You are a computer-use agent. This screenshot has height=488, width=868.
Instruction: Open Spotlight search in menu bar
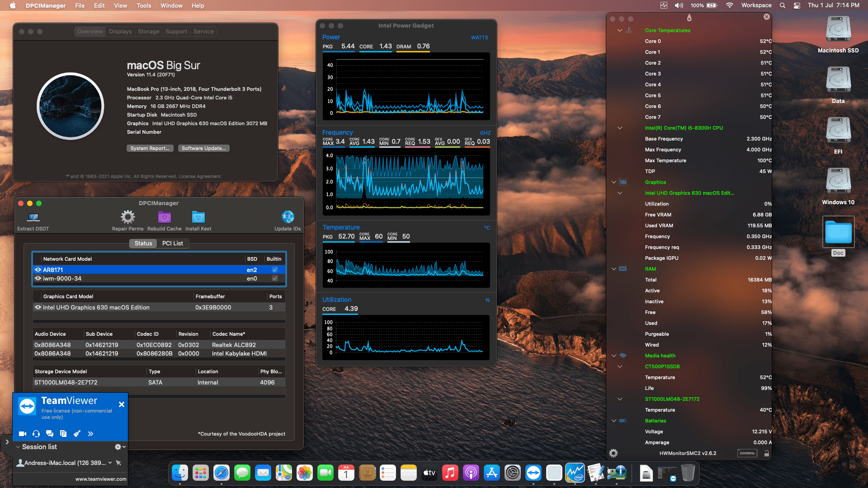click(783, 5)
